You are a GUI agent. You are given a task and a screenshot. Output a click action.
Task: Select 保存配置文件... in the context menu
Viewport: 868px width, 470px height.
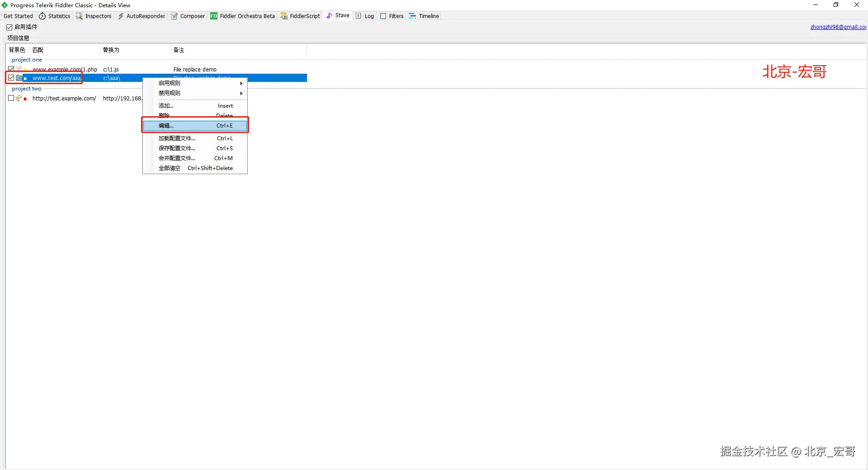pos(195,148)
